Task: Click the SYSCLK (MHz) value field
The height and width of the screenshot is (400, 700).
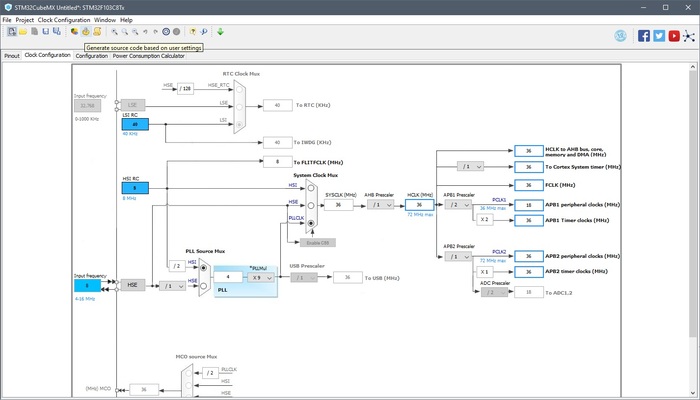Action: coord(338,205)
